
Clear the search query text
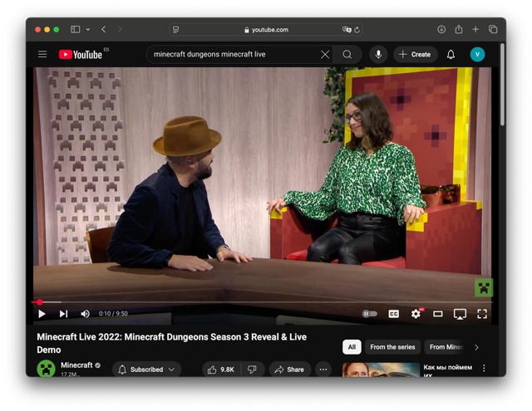point(325,55)
